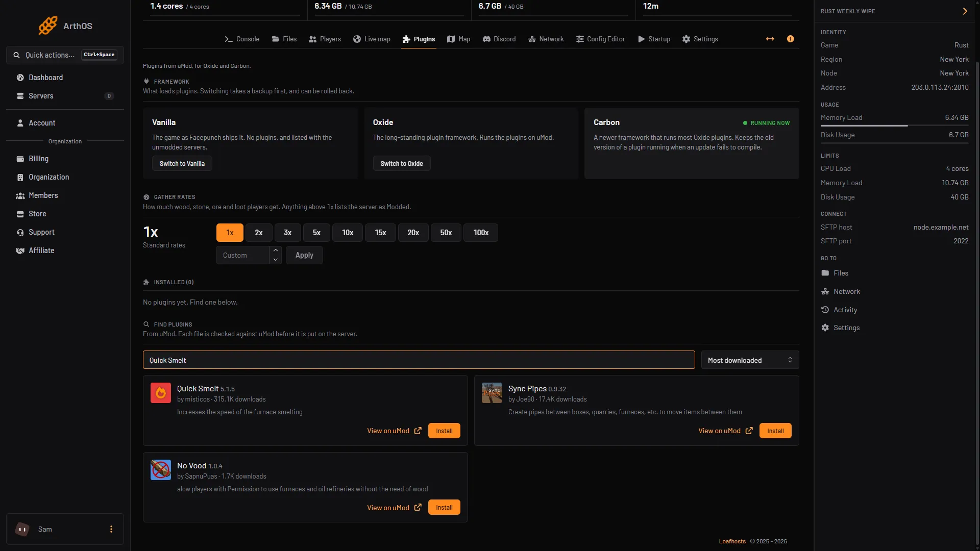980x551 pixels.
Task: Click the ArthOS wheat logo icon
Action: (x=48, y=26)
